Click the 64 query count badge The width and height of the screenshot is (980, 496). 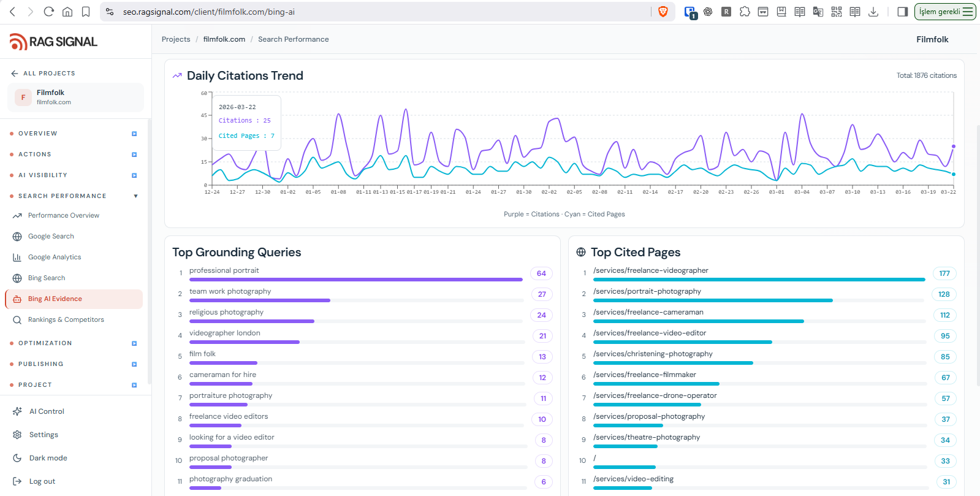tap(541, 273)
